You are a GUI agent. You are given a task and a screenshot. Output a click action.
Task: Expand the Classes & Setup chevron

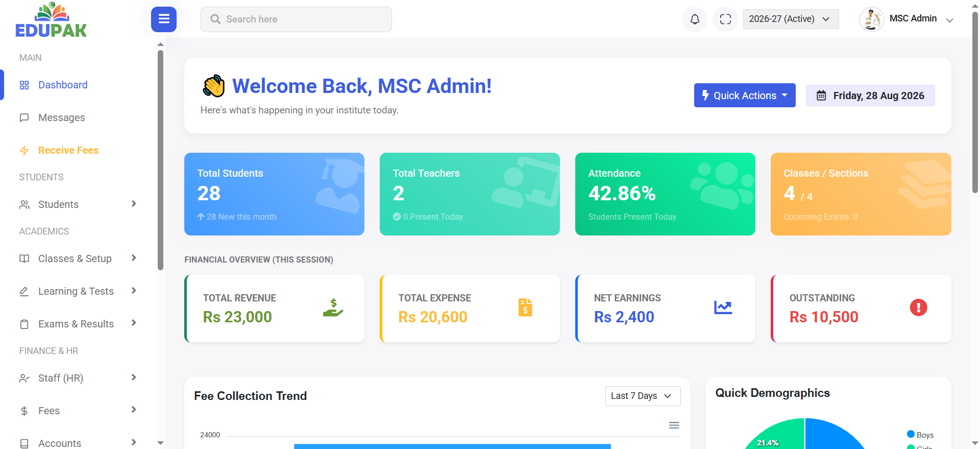coord(134,258)
